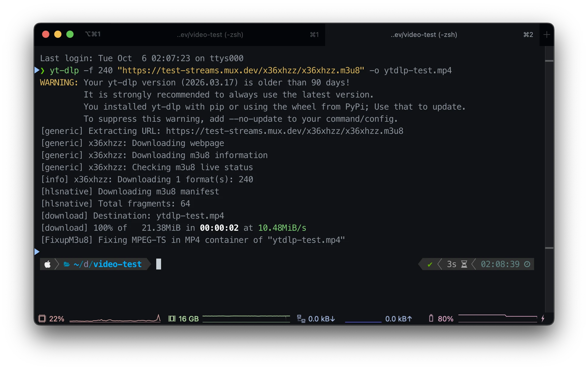Click the battery icon beside 80%
The image size is (588, 370).
pos(431,318)
